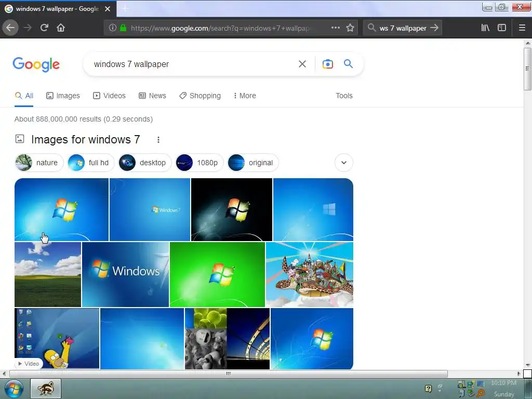Bookmark this page with the star icon

[x=350, y=28]
